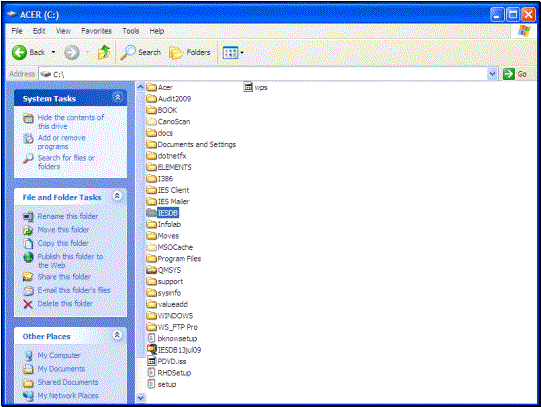Select the dotnetfx folder

point(166,156)
